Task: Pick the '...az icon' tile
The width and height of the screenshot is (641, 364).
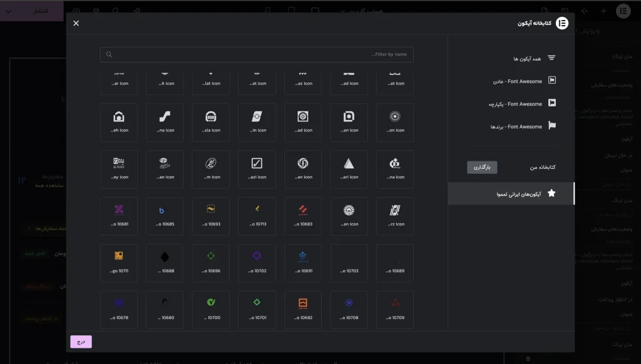Action: click(303, 83)
